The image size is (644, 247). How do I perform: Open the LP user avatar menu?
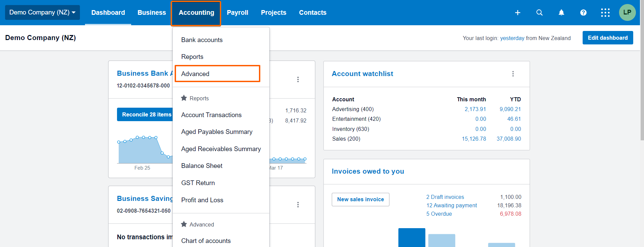627,12
